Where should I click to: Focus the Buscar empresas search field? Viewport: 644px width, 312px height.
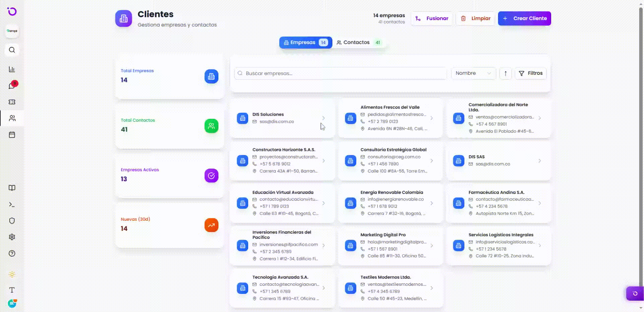coord(340,73)
